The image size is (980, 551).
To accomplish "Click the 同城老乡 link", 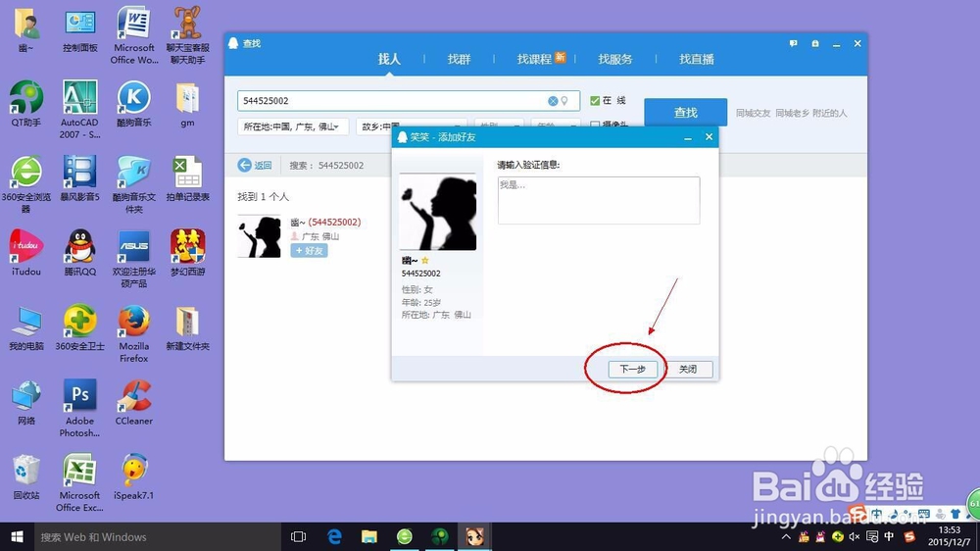I will coord(792,113).
